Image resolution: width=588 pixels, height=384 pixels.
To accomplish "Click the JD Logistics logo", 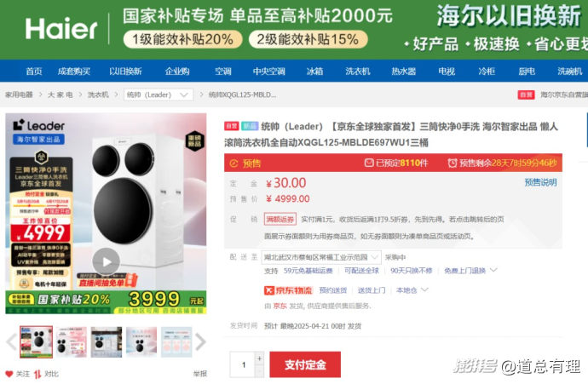I will pyautogui.click(x=288, y=290).
